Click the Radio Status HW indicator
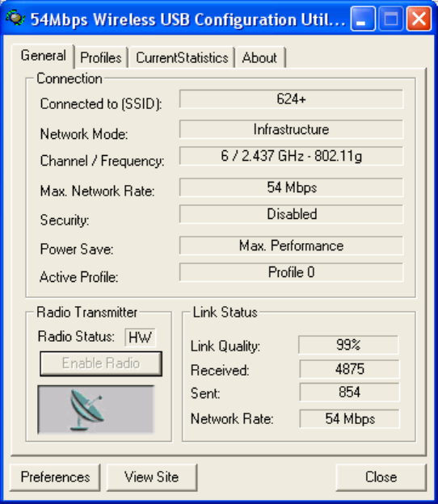 coord(140,338)
